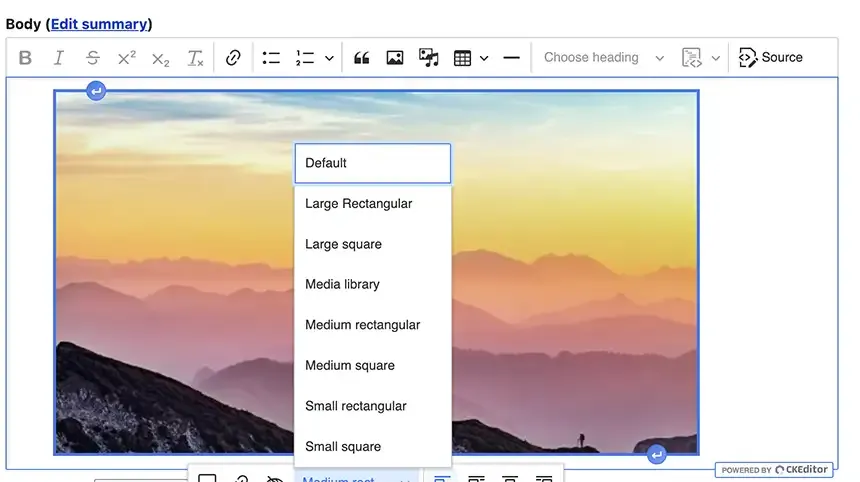860x482 pixels.
Task: Open the Powered by CKEditor link
Action: coord(774,470)
